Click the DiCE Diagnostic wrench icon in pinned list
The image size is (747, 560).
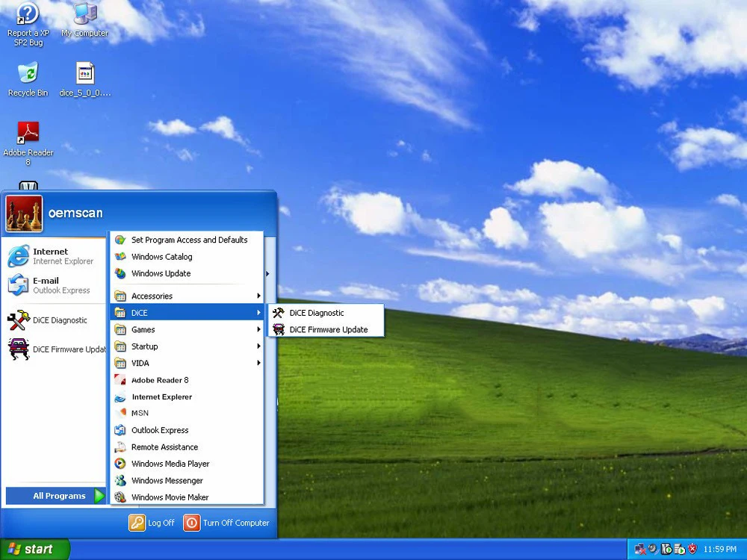tap(19, 320)
